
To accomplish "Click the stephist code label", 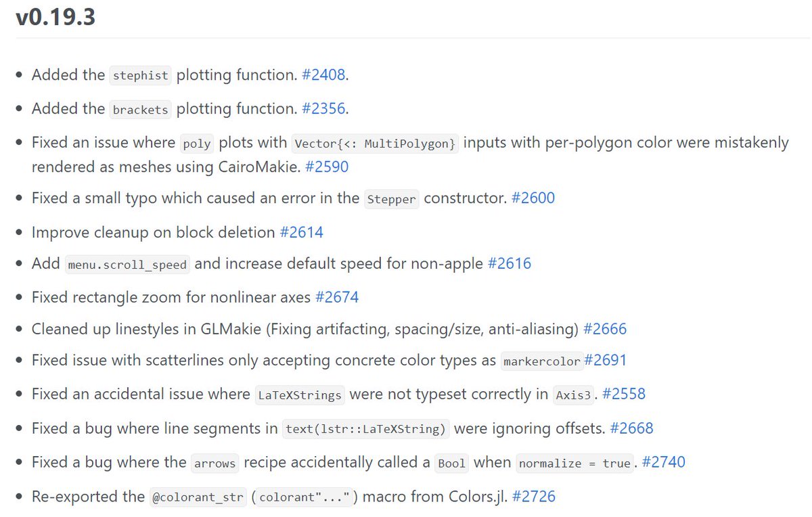I will pos(140,76).
